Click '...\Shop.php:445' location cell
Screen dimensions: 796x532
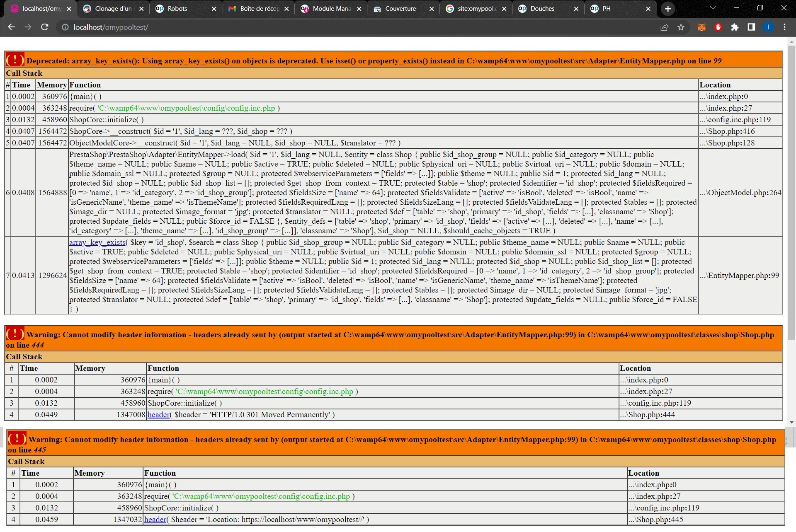pos(706,520)
